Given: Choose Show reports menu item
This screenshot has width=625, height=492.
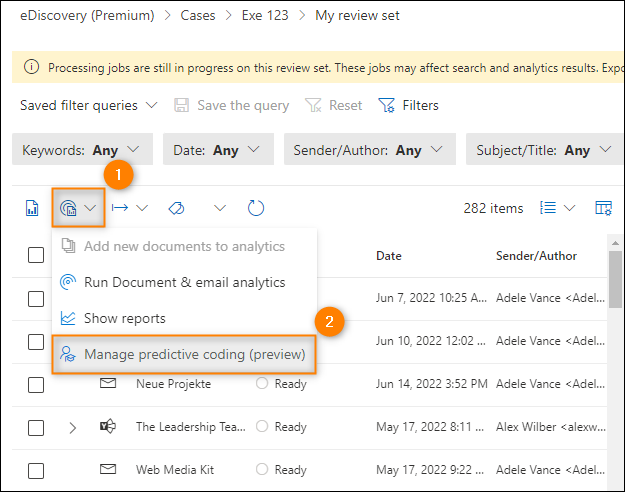Looking at the screenshot, I should (184, 318).
